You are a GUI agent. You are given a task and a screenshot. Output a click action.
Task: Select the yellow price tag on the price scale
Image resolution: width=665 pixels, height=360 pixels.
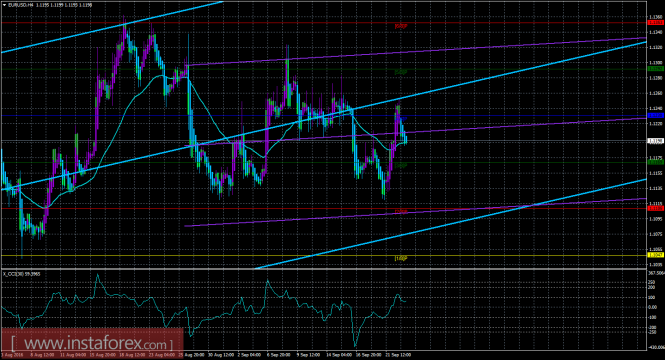(656, 255)
